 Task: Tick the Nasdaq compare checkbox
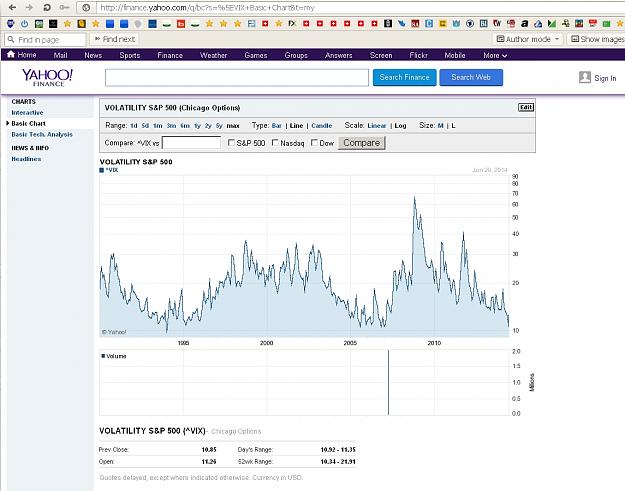(x=275, y=143)
